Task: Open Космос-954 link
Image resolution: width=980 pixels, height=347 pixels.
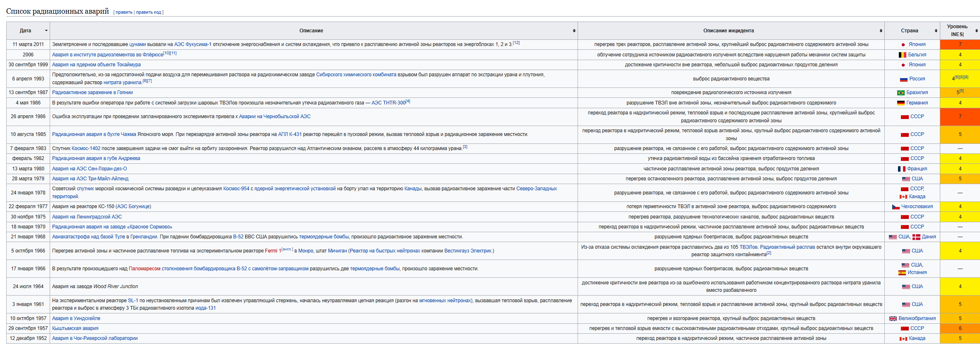Action: [x=236, y=189]
